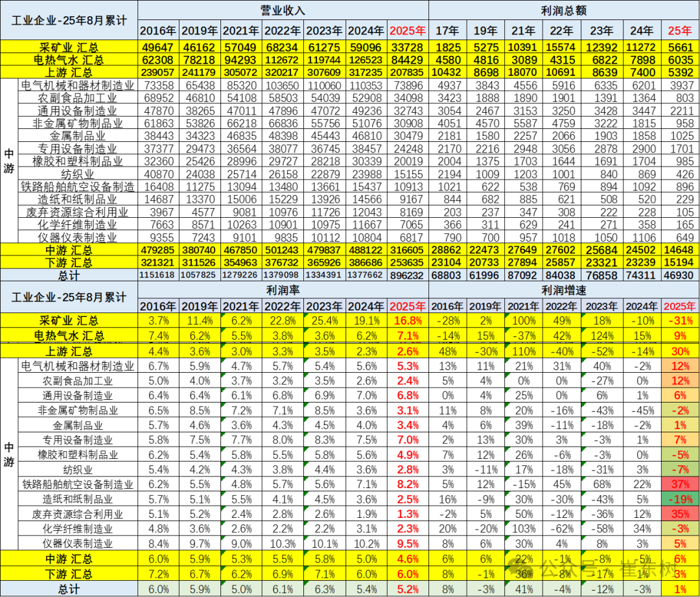700x597 pixels.
Task: Click total profit cell 46930
Action: (680, 275)
